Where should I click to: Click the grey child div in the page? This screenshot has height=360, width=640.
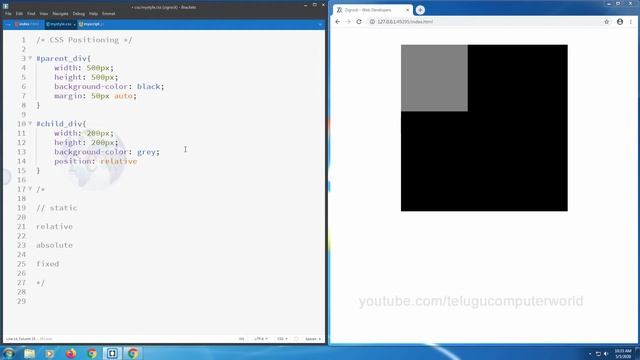tap(434, 78)
